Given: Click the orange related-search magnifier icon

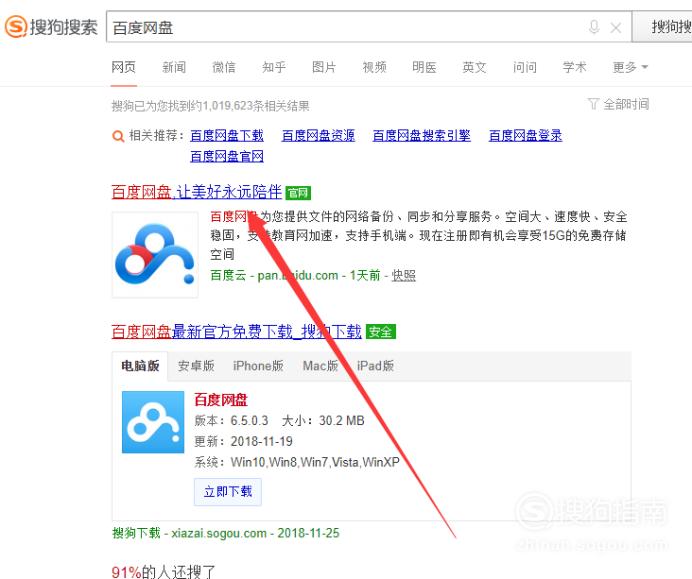Looking at the screenshot, I should coord(118,136).
